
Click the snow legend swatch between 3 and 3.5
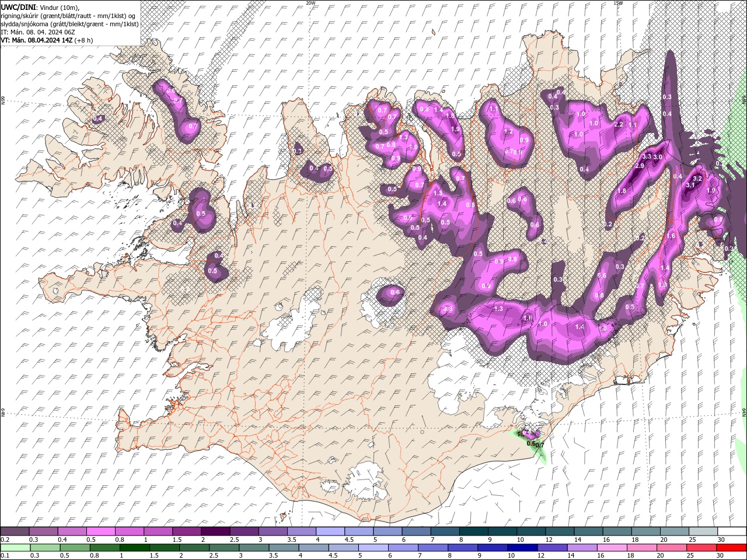click(x=273, y=531)
